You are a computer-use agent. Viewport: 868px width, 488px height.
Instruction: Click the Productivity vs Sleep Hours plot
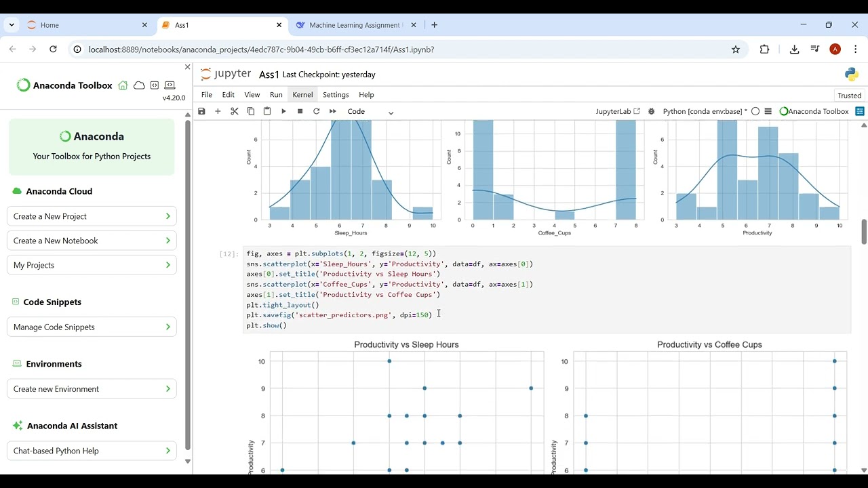(407, 412)
